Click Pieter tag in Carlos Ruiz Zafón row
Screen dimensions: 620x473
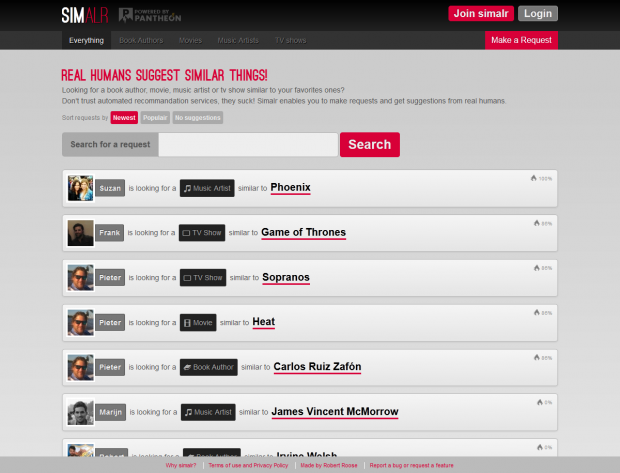(x=110, y=367)
